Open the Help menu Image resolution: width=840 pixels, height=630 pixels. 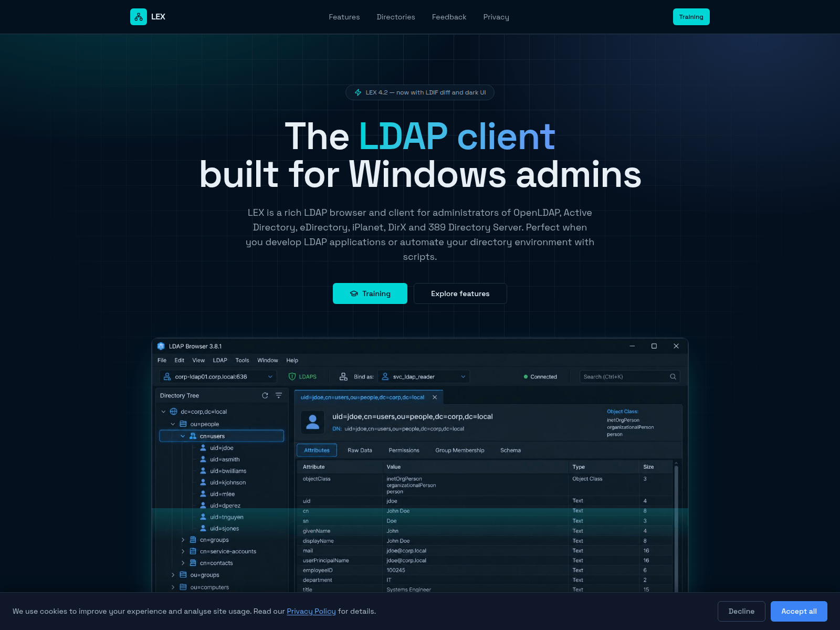pos(292,360)
